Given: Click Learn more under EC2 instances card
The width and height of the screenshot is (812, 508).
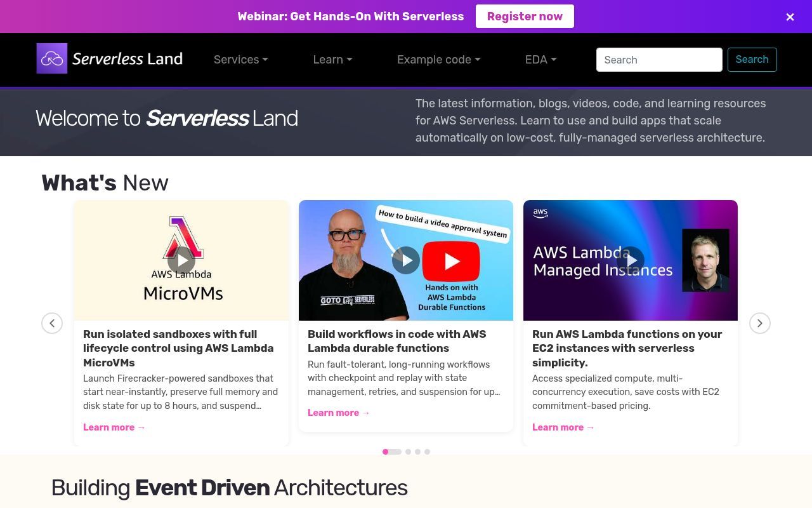Looking at the screenshot, I should 563,427.
